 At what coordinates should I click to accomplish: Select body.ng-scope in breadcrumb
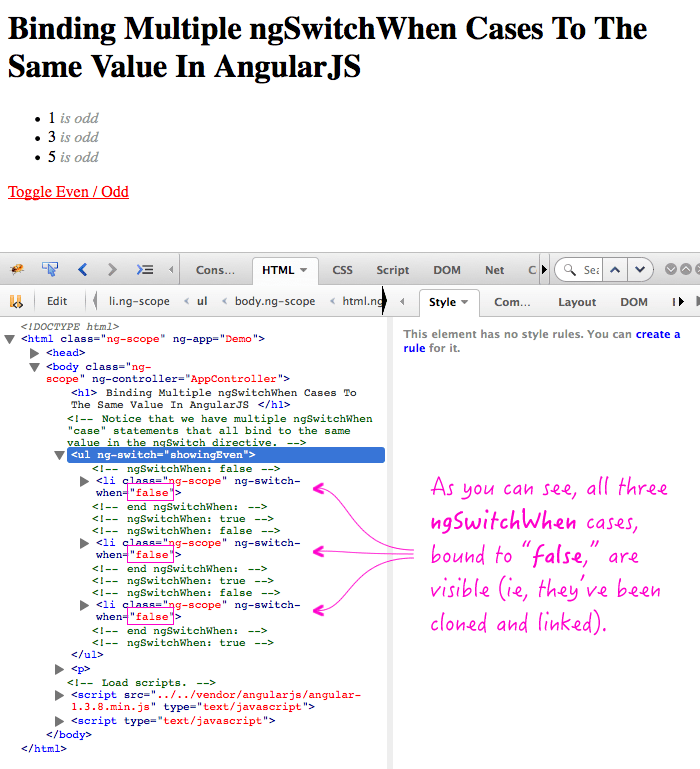pos(275,301)
